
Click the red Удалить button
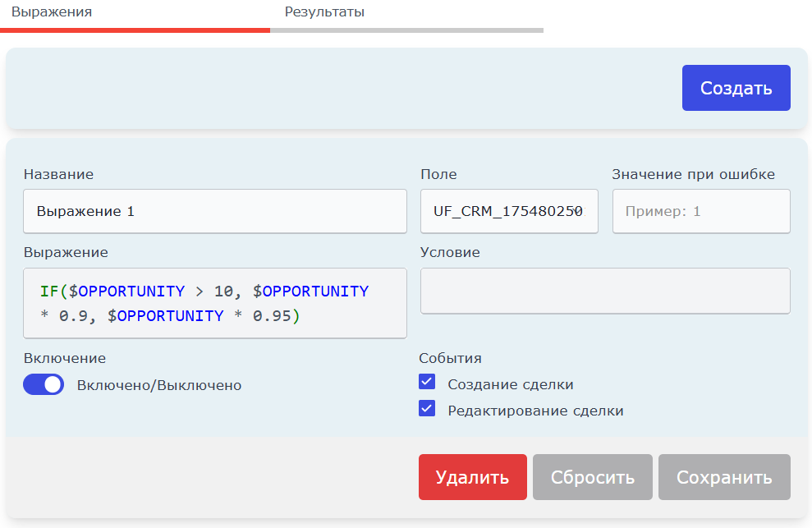tap(472, 477)
